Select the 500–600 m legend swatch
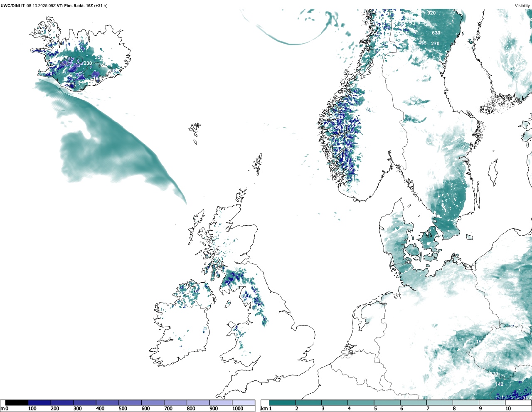The width and height of the screenshot is (532, 412). coord(130,402)
